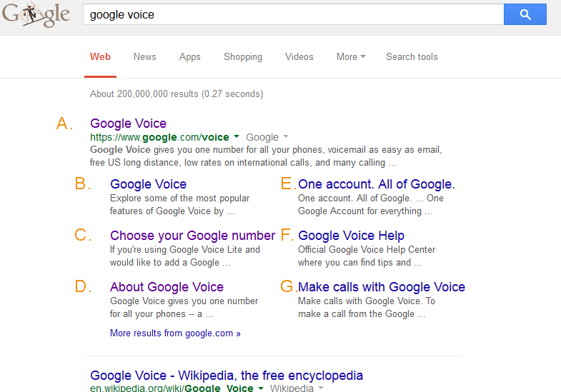Click the search box containing google voice
Viewport: 561px width, 392px height.
coord(294,14)
